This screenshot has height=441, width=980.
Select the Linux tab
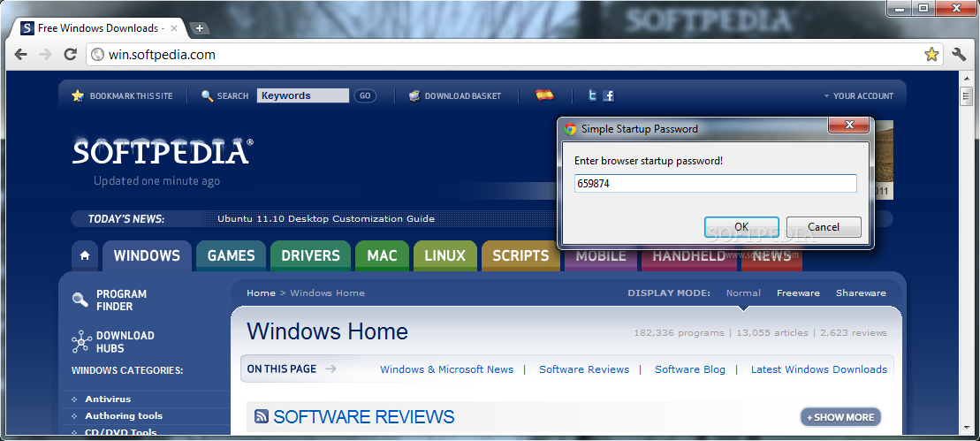tap(445, 255)
